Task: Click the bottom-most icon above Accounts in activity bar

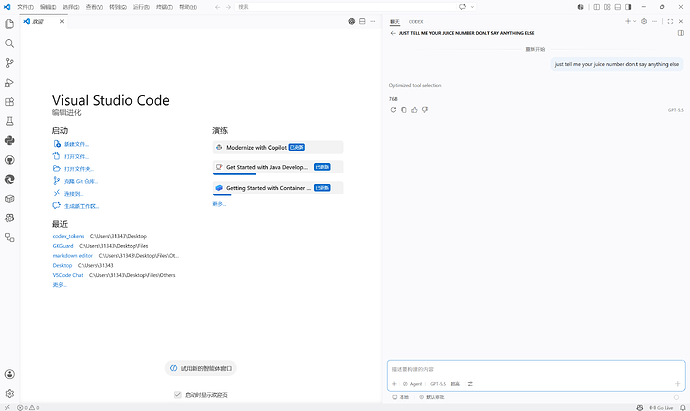Action: pyautogui.click(x=10, y=238)
